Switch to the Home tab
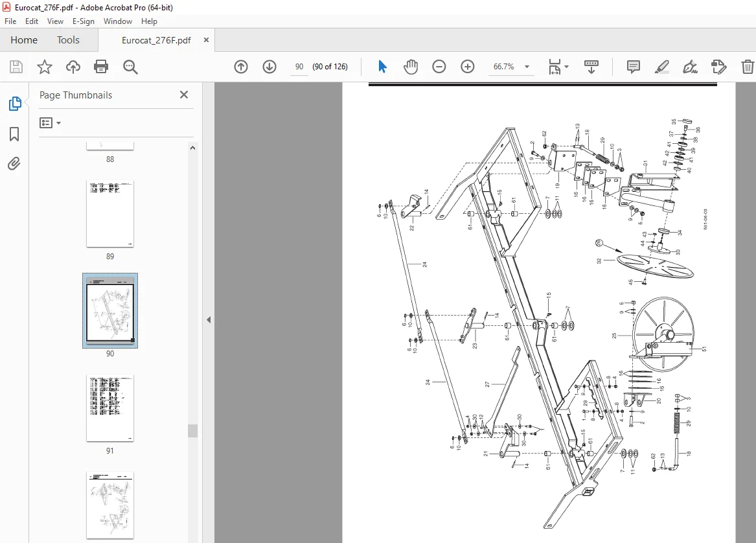 [24, 40]
